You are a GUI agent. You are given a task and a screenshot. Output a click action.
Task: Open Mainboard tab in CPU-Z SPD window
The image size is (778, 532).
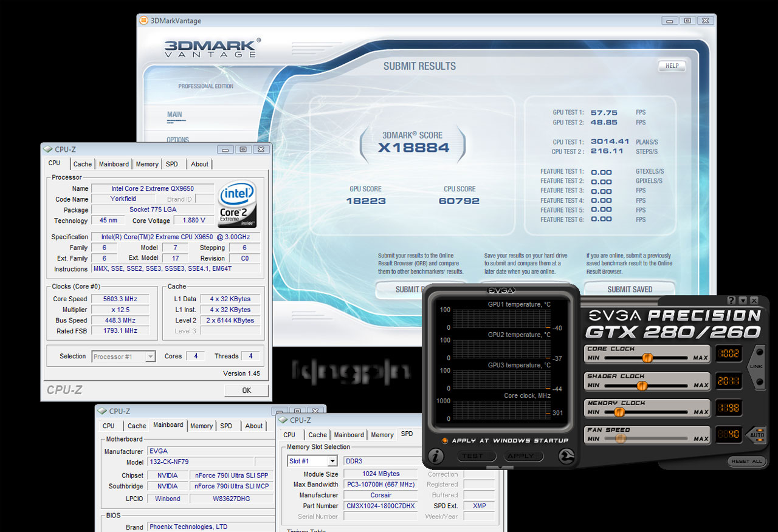pyautogui.click(x=349, y=435)
